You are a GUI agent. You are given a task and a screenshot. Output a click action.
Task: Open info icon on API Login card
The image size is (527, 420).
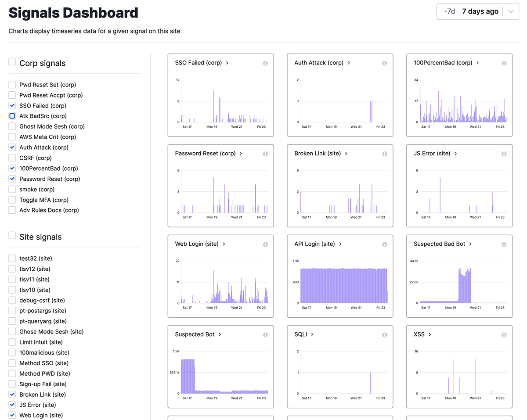pyautogui.click(x=385, y=244)
